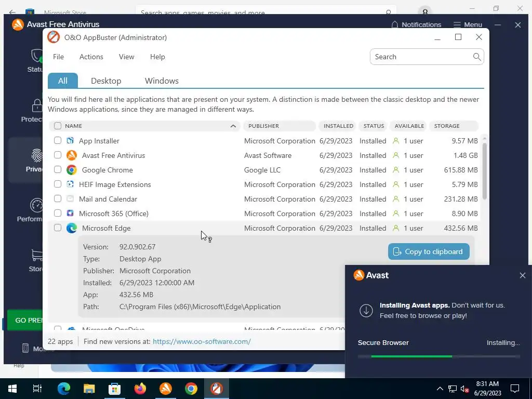Open the View menu
The width and height of the screenshot is (532, 399).
coord(127,57)
